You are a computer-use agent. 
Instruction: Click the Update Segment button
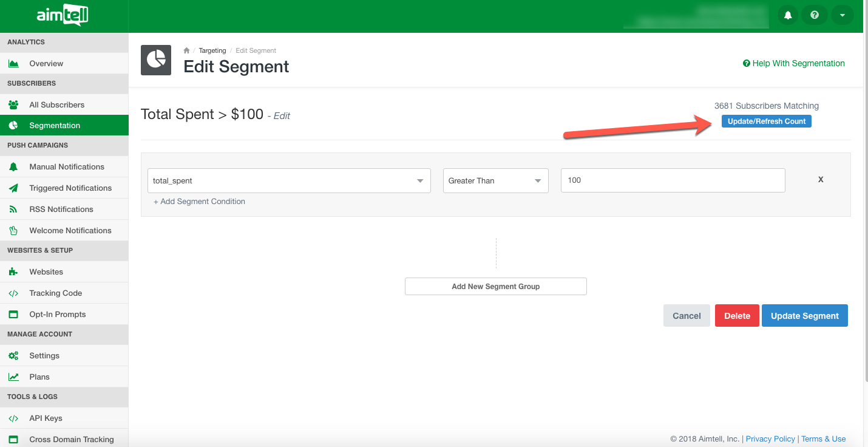coord(804,316)
